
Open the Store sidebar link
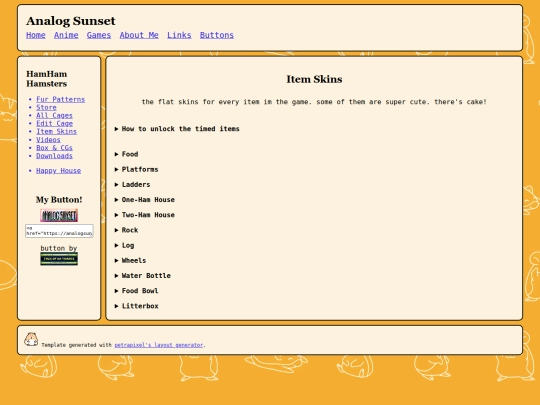[46, 107]
